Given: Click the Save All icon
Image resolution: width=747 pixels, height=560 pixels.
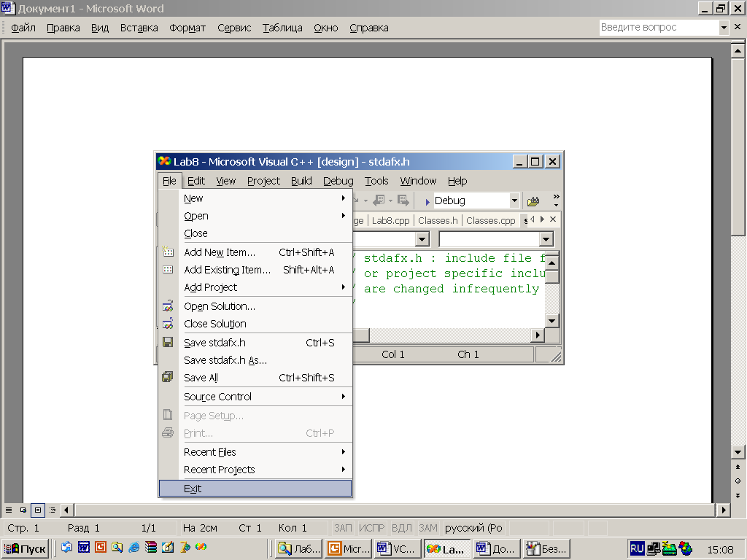Looking at the screenshot, I should (168, 377).
